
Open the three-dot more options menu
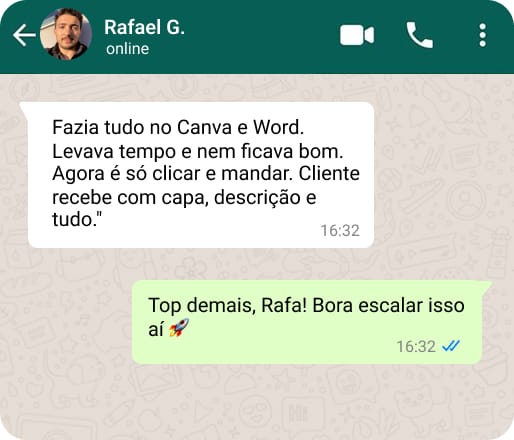coord(482,35)
